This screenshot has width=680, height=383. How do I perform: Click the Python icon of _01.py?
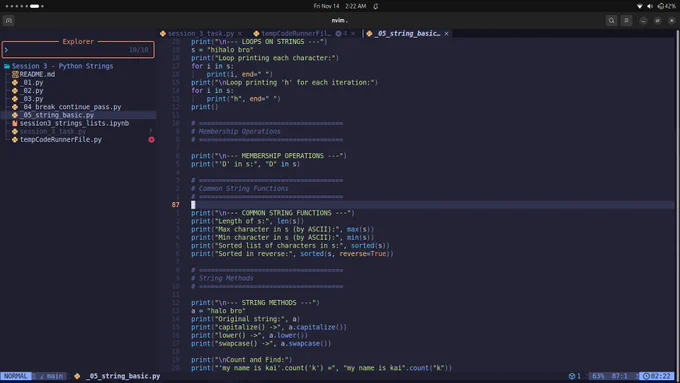[x=15, y=82]
